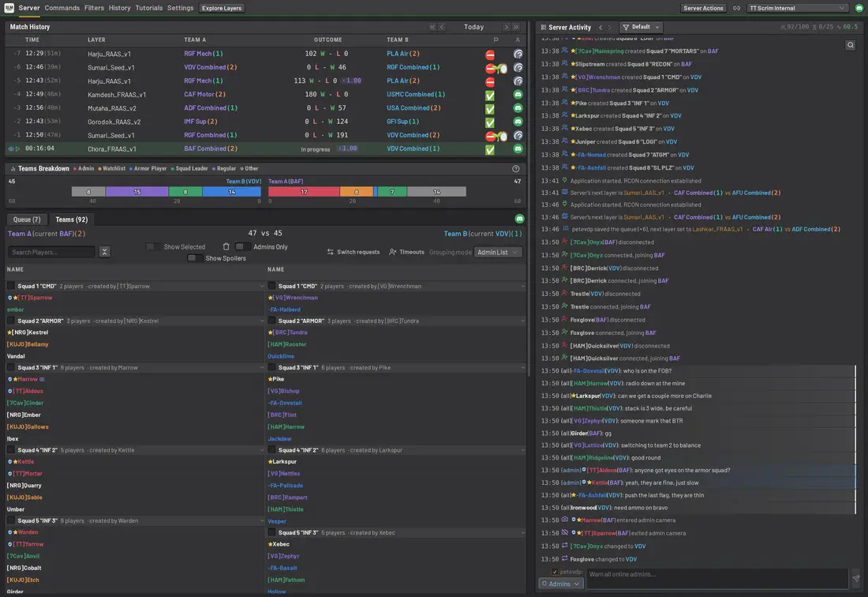The image size is (868, 597).
Task: Open the History menu
Action: coord(120,8)
